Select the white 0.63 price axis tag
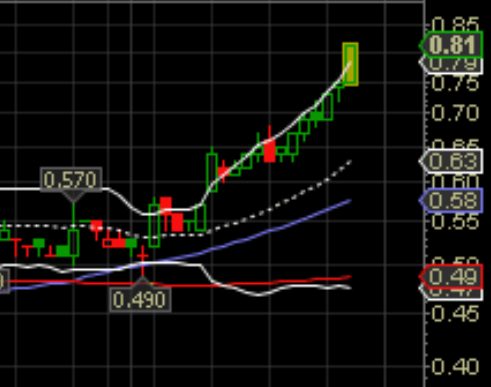This screenshot has width=491, height=387. coord(451,161)
